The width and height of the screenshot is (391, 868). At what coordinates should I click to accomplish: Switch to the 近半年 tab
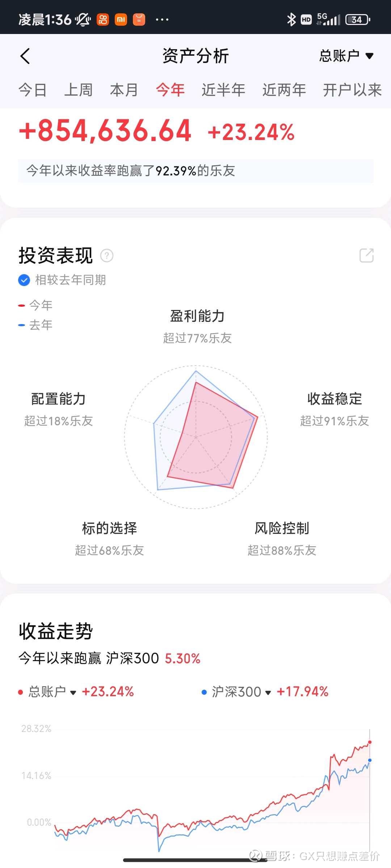tap(223, 90)
